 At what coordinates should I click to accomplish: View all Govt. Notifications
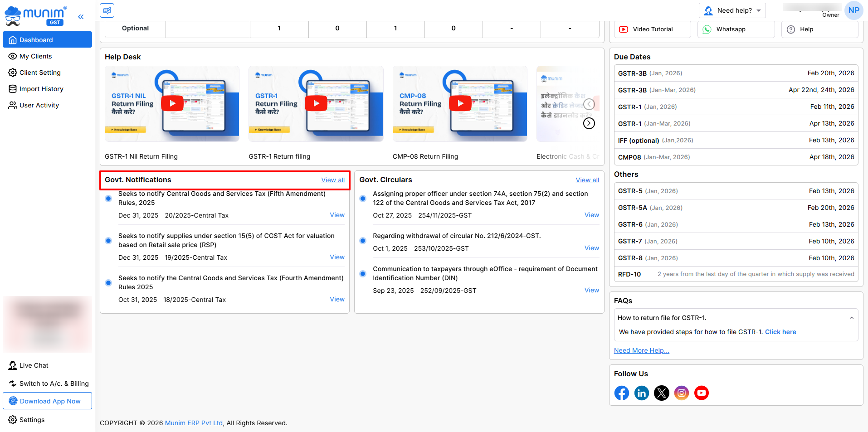[333, 180]
